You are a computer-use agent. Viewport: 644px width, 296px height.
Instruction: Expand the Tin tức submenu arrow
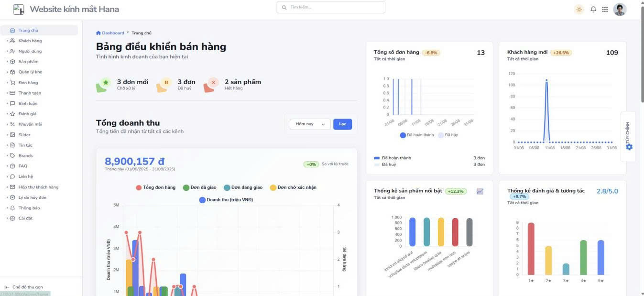(7, 145)
